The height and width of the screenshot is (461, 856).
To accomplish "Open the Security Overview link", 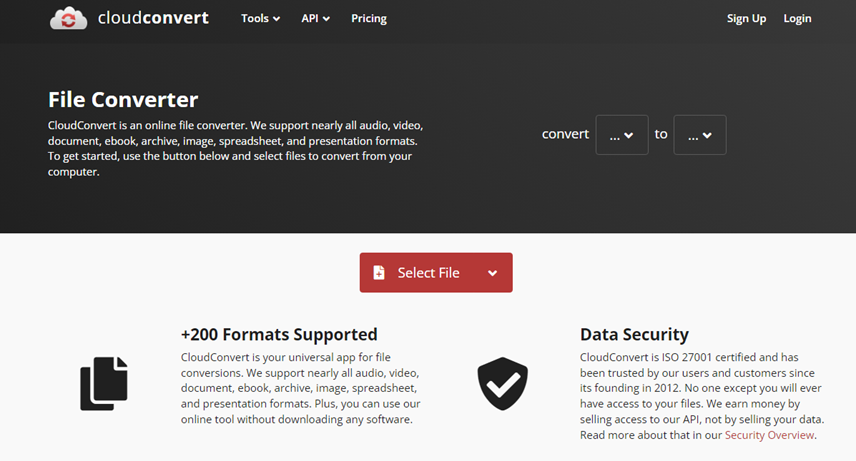I will pos(769,435).
